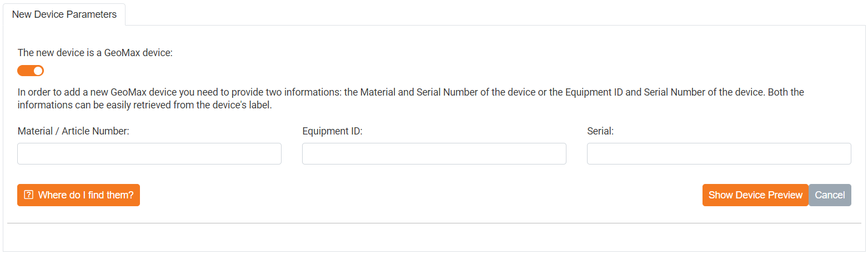Click the horizontal divider below the buttons
This screenshot has height=259, width=868.
[x=434, y=223]
